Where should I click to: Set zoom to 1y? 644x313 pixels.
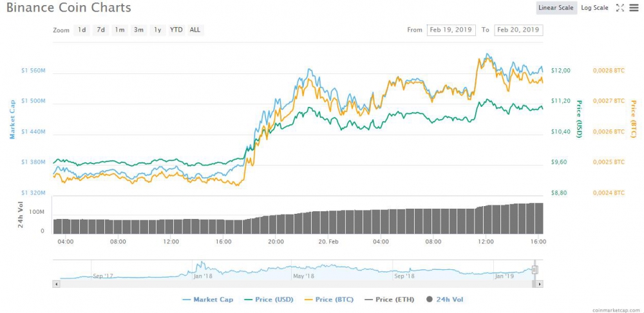(158, 30)
